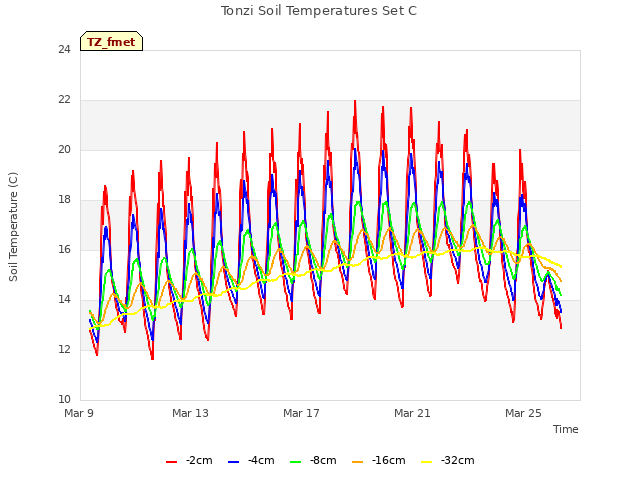Click the Soil Temperature (C) axis label
This screenshot has height=480, width=640.
click(13, 227)
